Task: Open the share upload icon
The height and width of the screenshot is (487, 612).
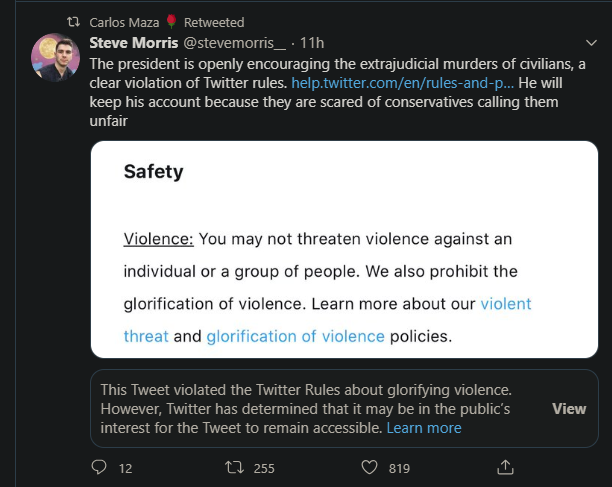Action: (x=505, y=467)
